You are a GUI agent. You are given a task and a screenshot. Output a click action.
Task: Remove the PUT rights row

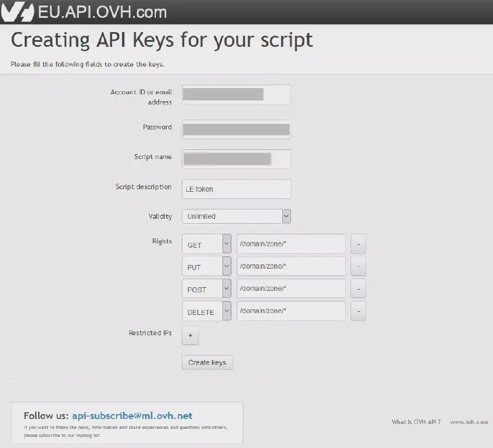click(358, 266)
